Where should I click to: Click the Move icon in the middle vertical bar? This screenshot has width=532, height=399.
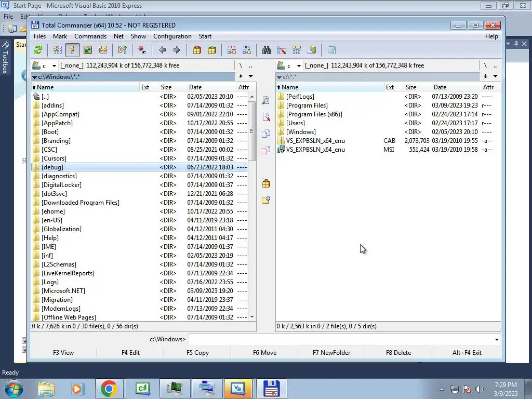click(x=266, y=150)
